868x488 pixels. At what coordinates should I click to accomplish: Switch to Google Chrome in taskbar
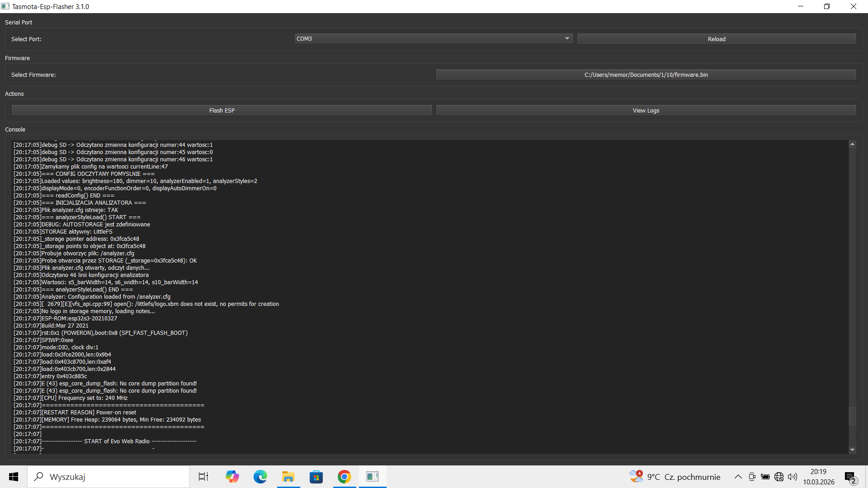(x=344, y=477)
